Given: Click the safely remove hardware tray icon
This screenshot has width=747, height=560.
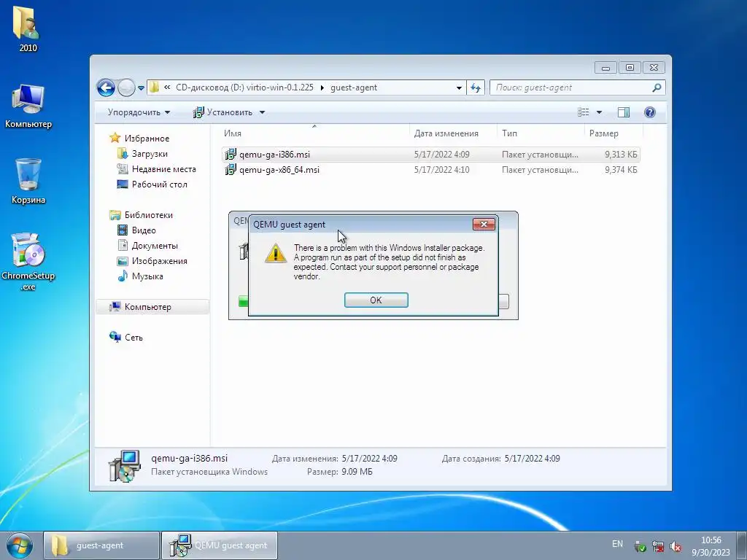Looking at the screenshot, I should point(640,547).
